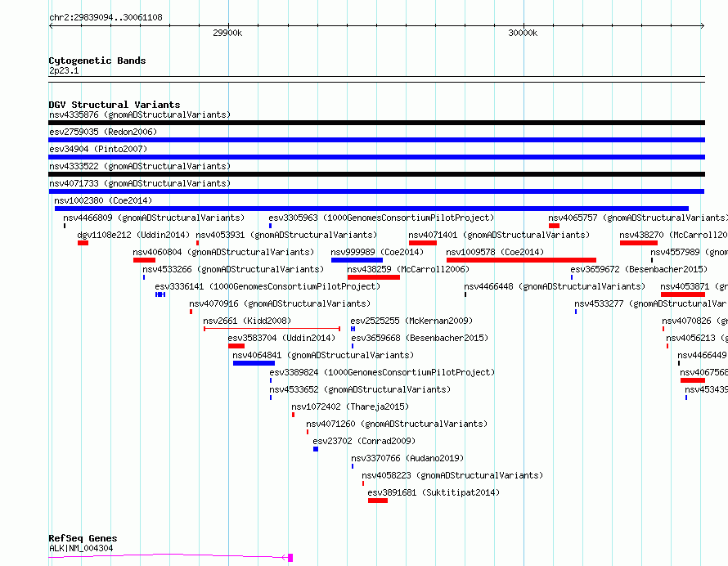Click the red bar under nsv438270 (McCarroll)

[638, 243]
